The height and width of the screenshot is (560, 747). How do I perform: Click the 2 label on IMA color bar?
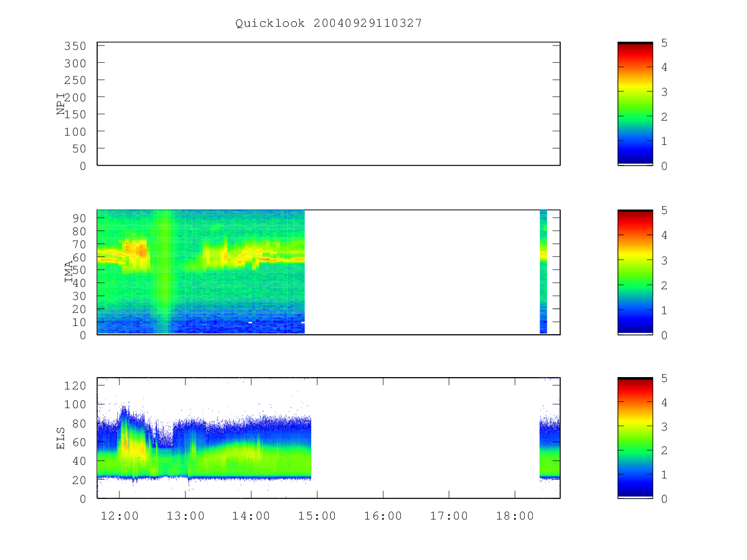point(665,286)
